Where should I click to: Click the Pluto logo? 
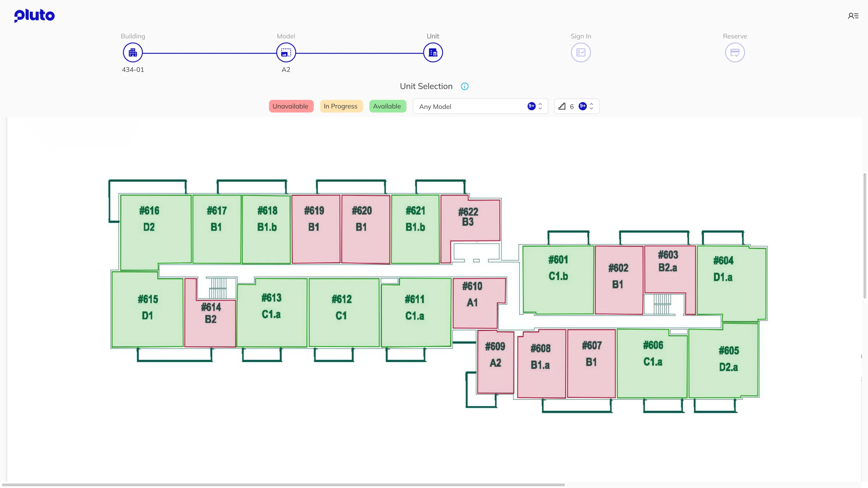[x=34, y=16]
